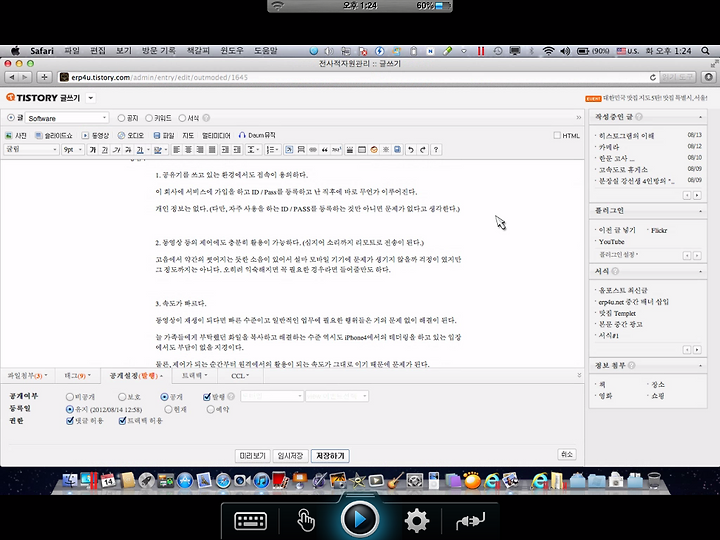Click the 임시저장 temporary save button
Viewport: 720px width, 540px height.
290,456
